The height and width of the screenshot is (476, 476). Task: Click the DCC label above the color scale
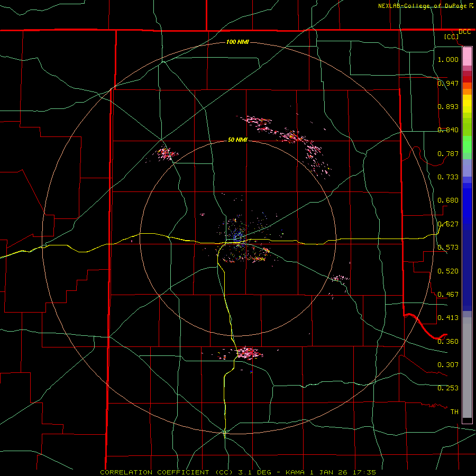464,32
